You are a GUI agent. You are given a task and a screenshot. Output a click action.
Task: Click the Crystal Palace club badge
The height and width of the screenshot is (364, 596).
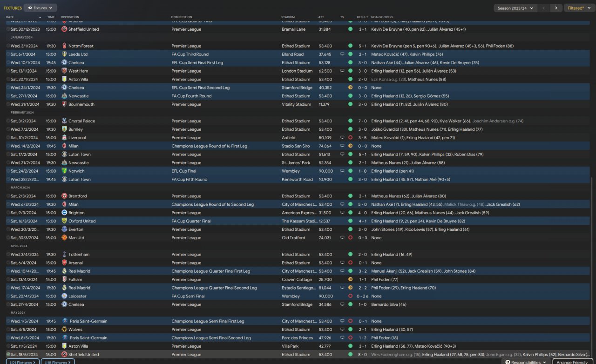coord(64,121)
